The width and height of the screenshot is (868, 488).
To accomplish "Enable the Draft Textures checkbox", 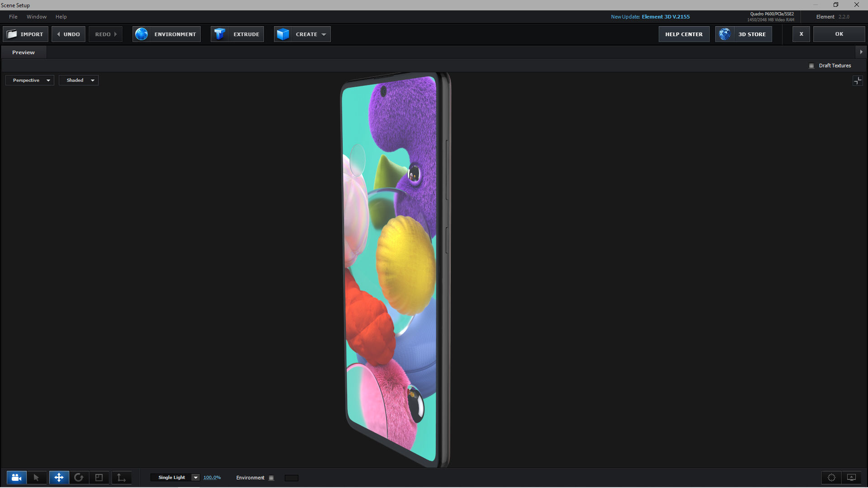I will point(811,66).
